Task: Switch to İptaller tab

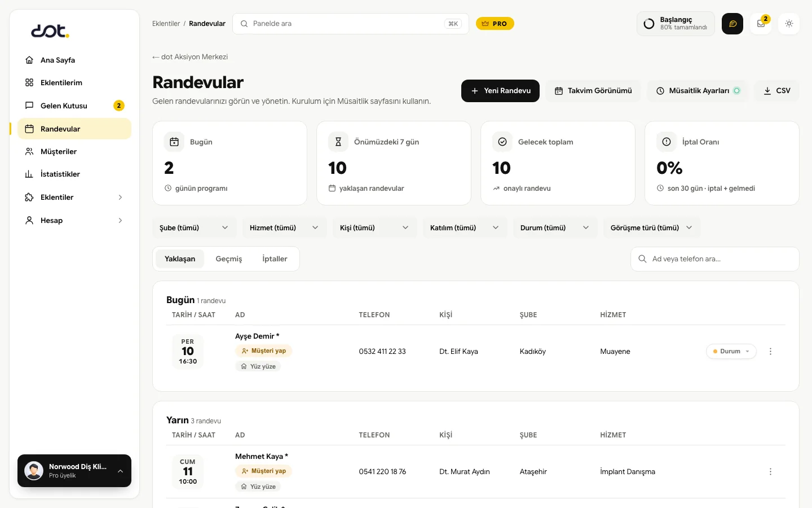Action: [x=275, y=259]
